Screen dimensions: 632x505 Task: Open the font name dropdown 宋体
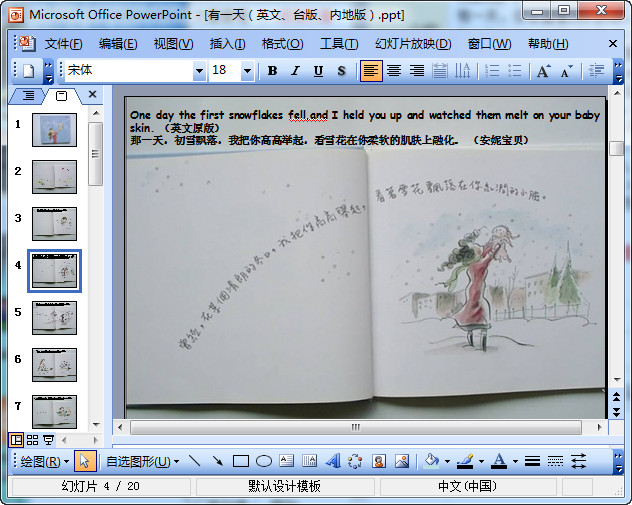[x=199, y=71]
